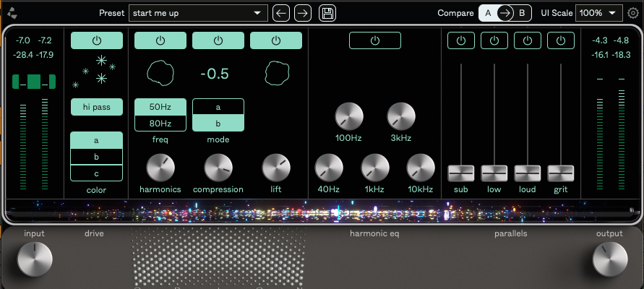Click the hi pass button
The height and width of the screenshot is (289, 644).
click(96, 108)
